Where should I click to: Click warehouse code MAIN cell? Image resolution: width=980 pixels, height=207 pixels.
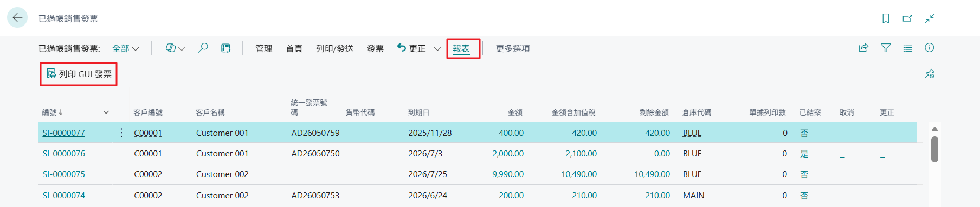(x=694, y=195)
